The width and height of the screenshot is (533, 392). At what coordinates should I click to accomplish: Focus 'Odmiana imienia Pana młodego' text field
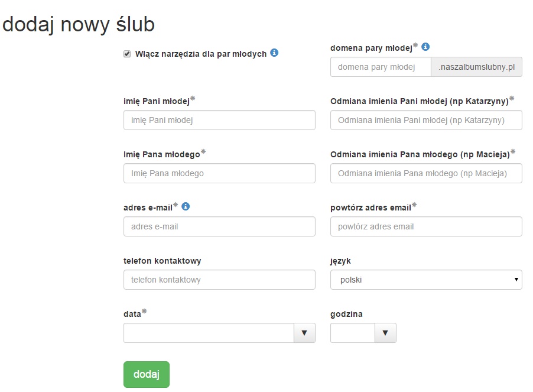(x=425, y=173)
